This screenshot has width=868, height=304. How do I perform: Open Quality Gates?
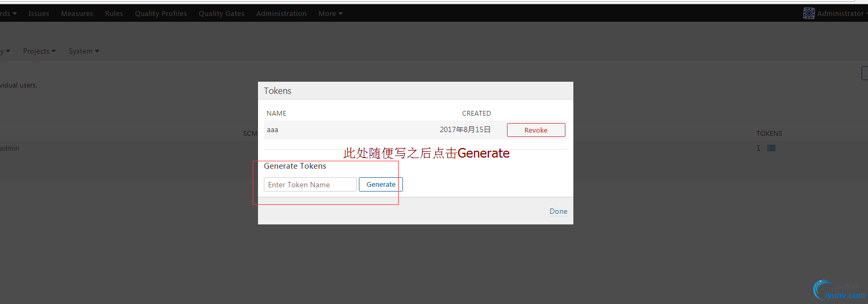pyautogui.click(x=221, y=13)
